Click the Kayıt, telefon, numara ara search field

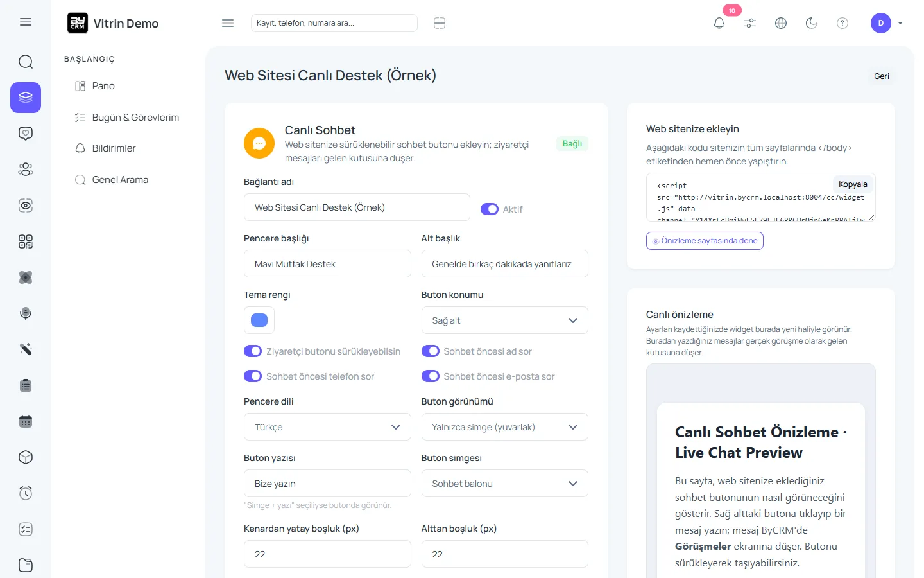334,23
